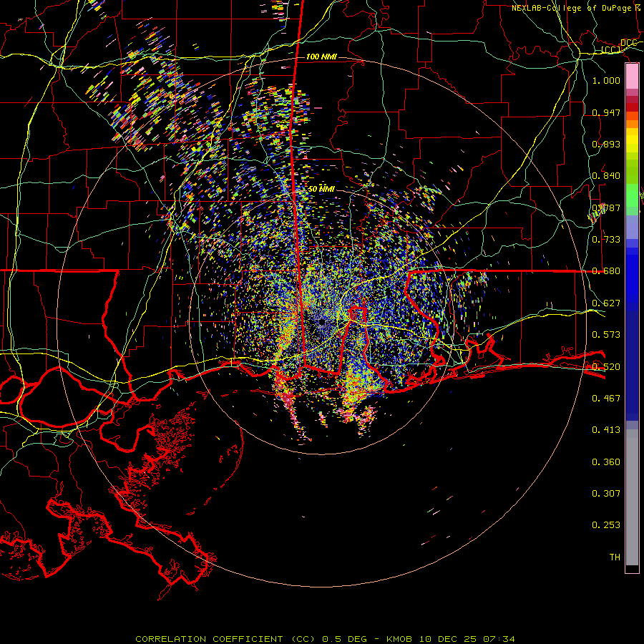The height and width of the screenshot is (644, 644).
Task: Click the 0.307 legend value
Action: [606, 494]
